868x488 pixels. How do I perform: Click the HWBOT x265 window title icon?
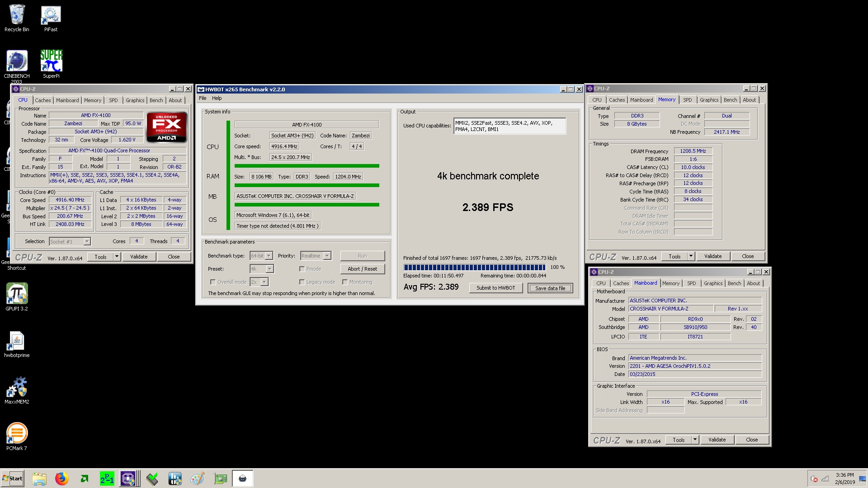[201, 89]
